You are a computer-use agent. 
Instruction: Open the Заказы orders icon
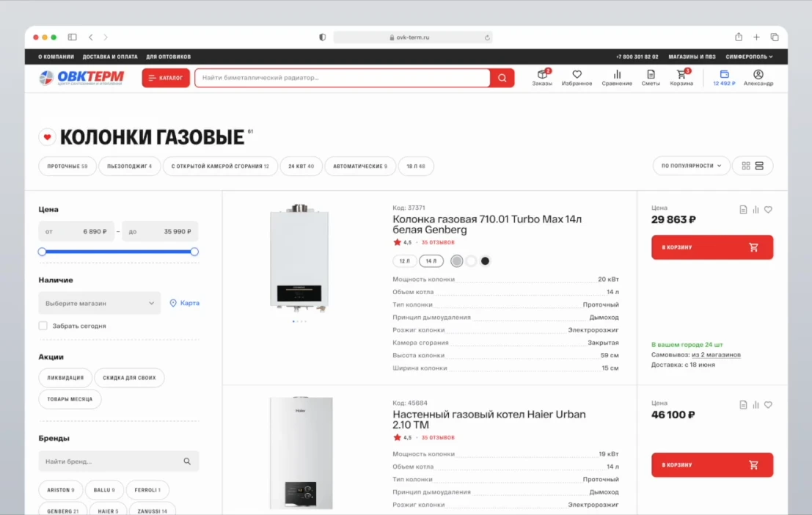542,77
